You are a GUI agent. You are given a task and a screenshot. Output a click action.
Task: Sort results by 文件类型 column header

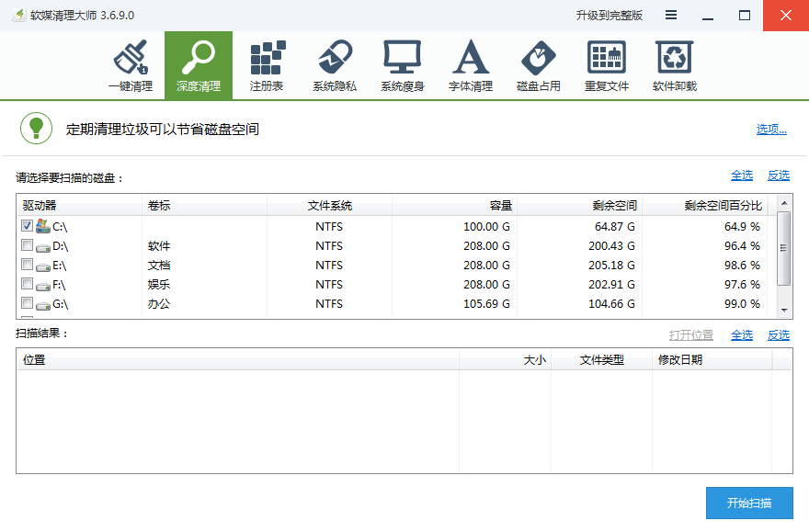tap(601, 359)
